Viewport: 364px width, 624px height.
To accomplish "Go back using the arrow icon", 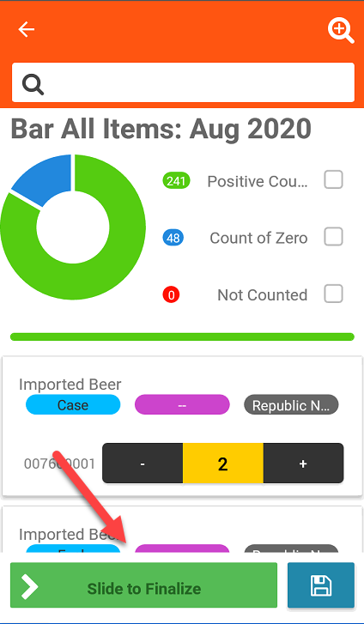I will coord(27,29).
